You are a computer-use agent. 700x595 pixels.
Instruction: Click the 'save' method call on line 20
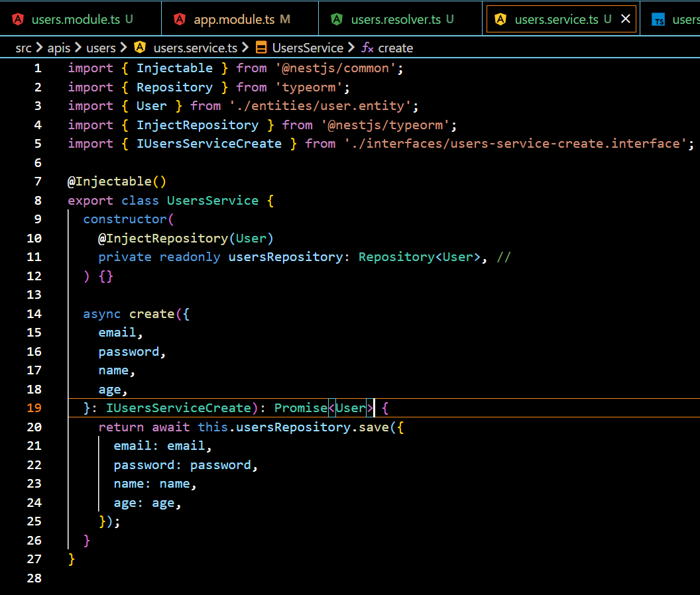(x=374, y=427)
